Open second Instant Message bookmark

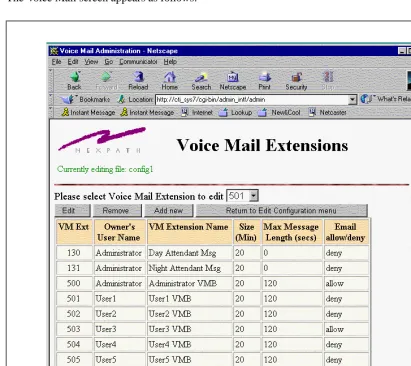click(148, 113)
